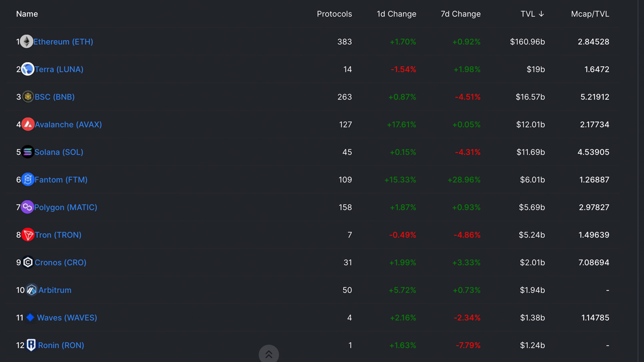The image size is (644, 362).
Task: Open the Ronin (RON) chain link
Action: (60, 345)
